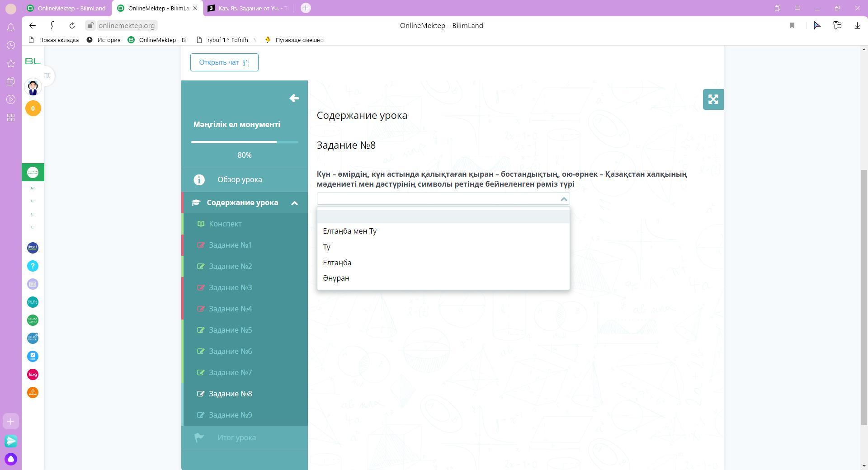Viewport: 868px width, 470px height.
Task: Open the 'История' bookmark link
Action: (x=108, y=40)
